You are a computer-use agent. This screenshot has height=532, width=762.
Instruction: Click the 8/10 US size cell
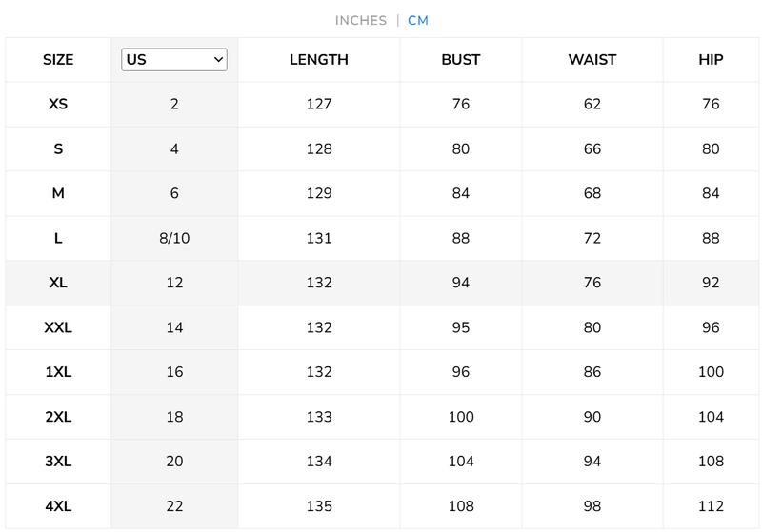coord(174,238)
